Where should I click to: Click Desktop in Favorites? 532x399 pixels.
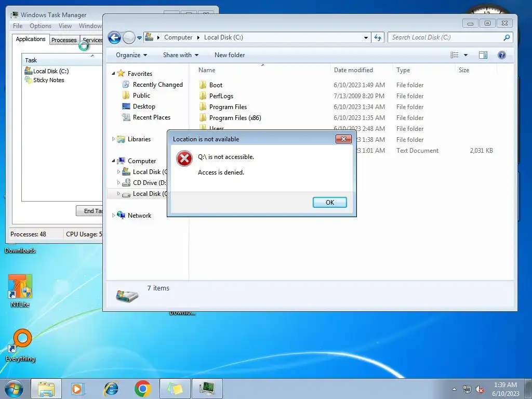pos(144,106)
